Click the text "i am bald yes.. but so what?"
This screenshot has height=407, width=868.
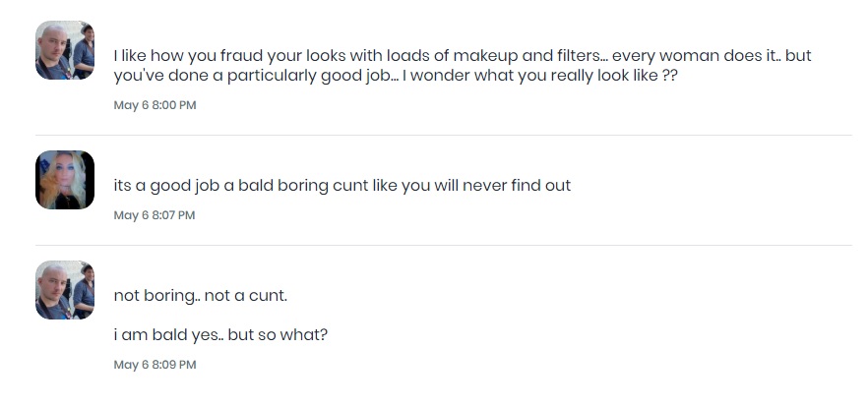coord(220,335)
